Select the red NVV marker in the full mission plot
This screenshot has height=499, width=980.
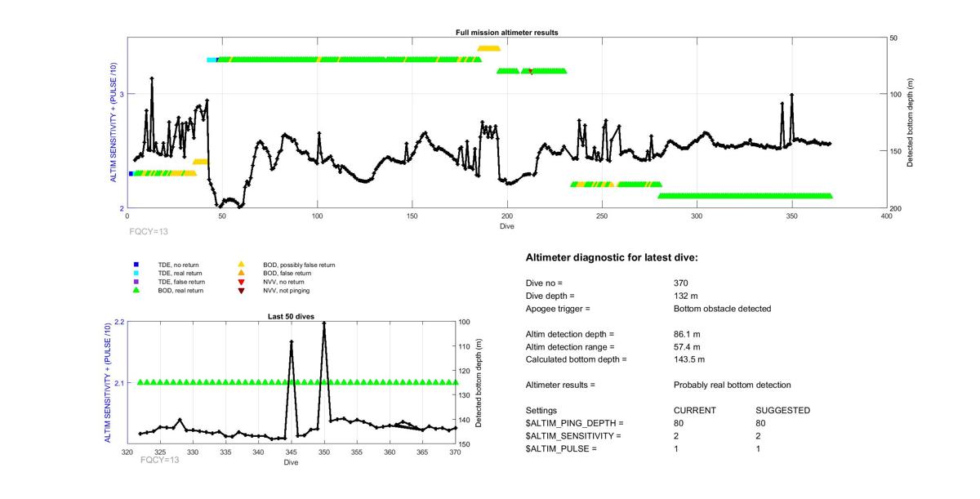coord(531,72)
